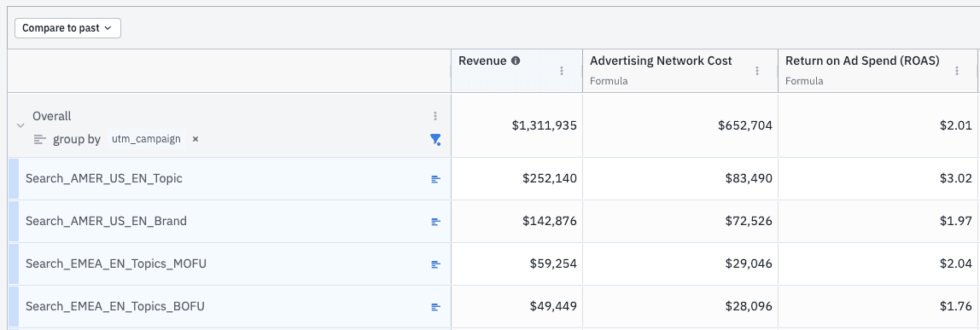This screenshot has height=330, width=980.
Task: Open the Overall row three-dot menu
Action: [435, 116]
